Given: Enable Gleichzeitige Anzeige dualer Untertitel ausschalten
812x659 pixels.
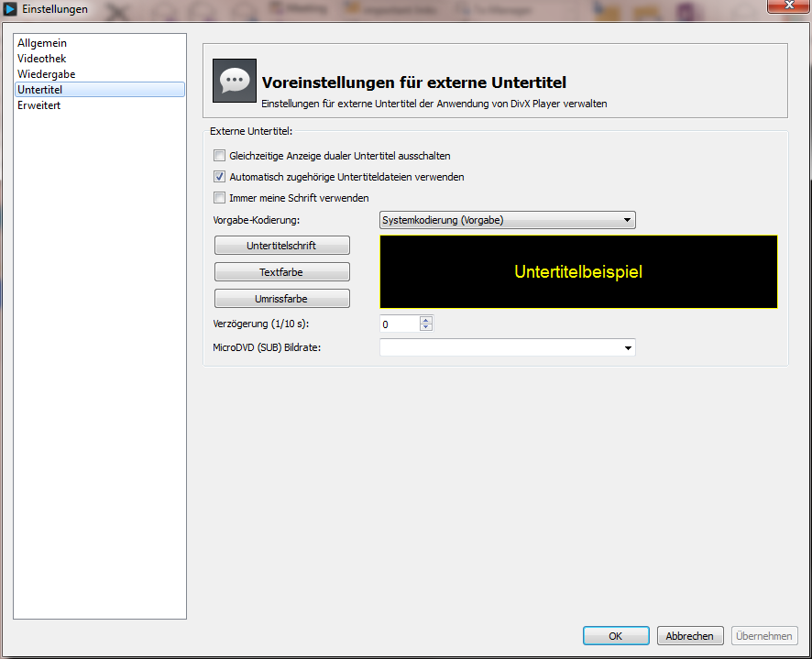Looking at the screenshot, I should [220, 156].
